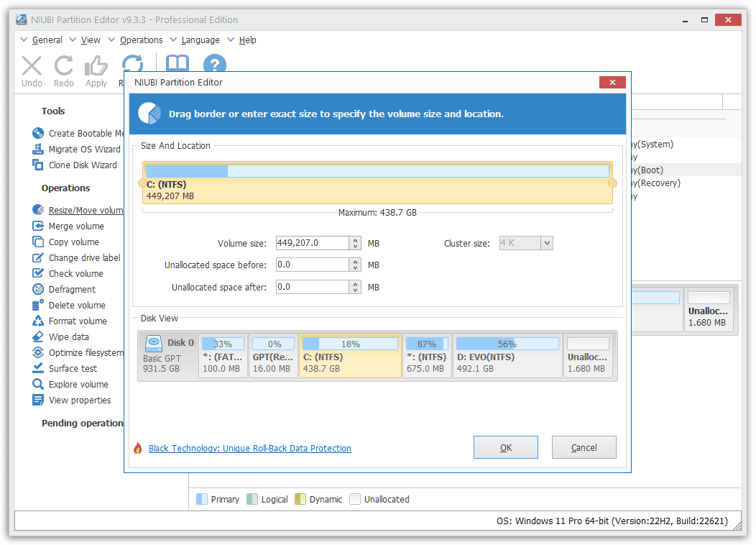Click the Check volume icon
This screenshot has height=545, width=756.
tap(38, 273)
